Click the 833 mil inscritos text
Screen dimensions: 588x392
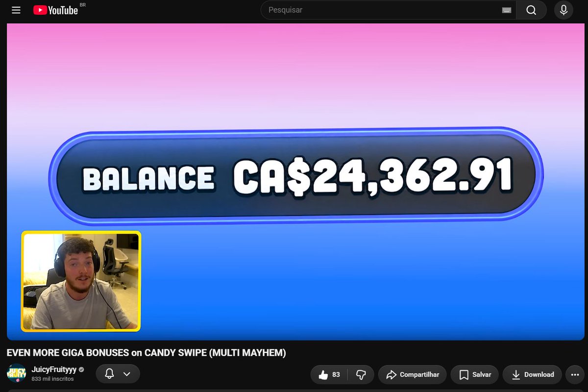[52, 379]
